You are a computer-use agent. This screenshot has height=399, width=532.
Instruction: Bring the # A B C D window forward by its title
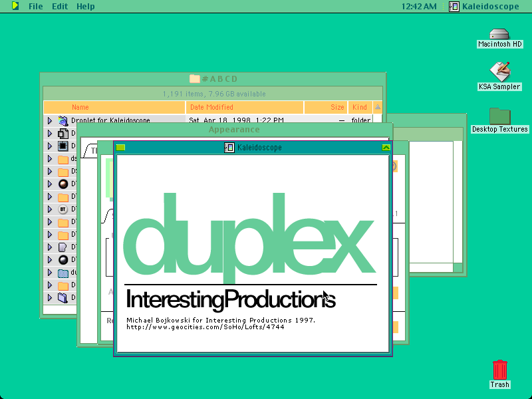[x=220, y=78]
